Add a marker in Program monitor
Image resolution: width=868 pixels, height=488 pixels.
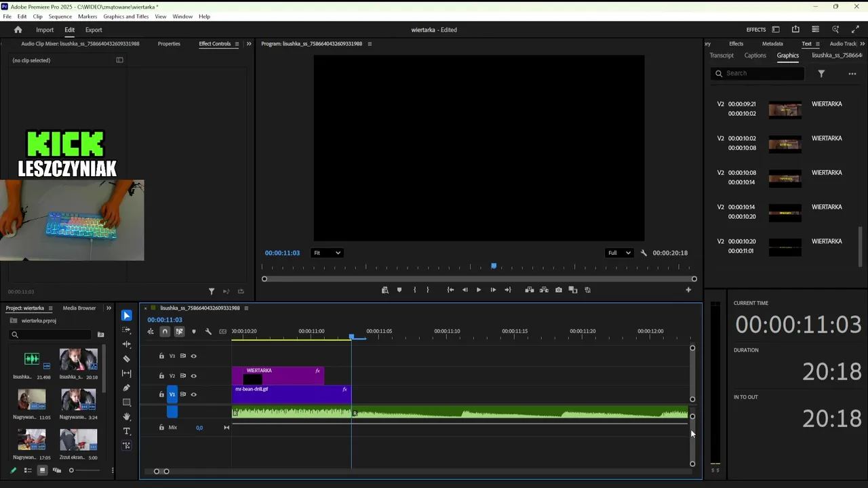click(399, 290)
